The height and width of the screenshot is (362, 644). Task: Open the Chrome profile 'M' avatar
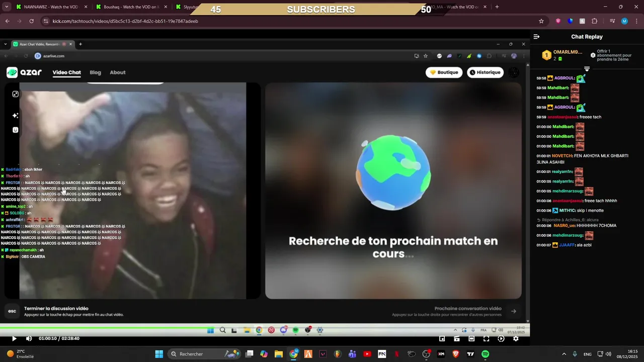[624, 21]
